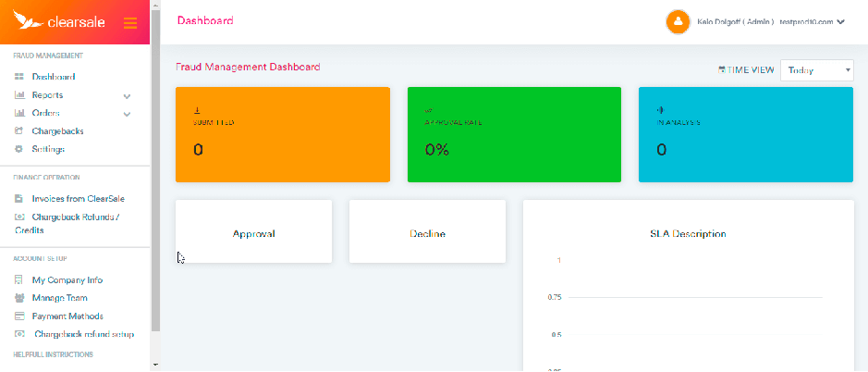
Task: Click the Invoices from ClearSale icon
Action: pyautogui.click(x=19, y=199)
